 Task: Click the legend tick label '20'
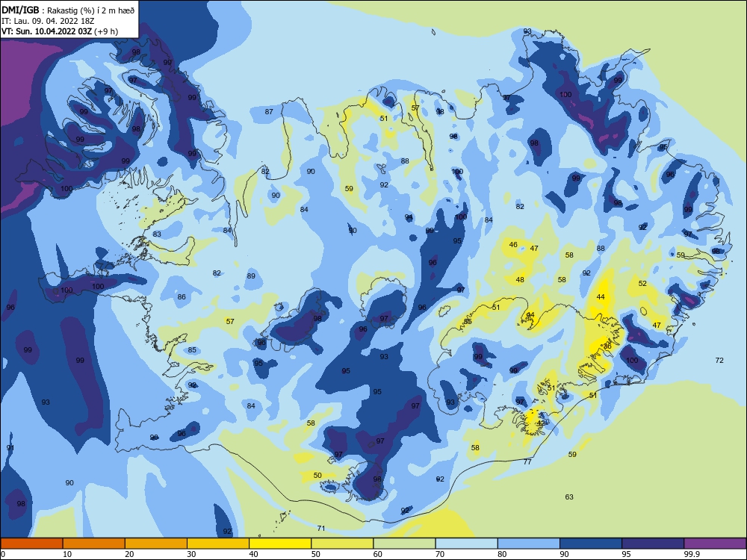pyautogui.click(x=129, y=554)
